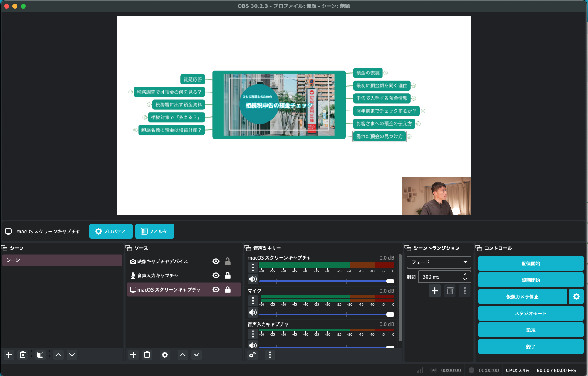Open マイク audio channel options menu
This screenshot has width=588, height=376.
(x=253, y=300)
